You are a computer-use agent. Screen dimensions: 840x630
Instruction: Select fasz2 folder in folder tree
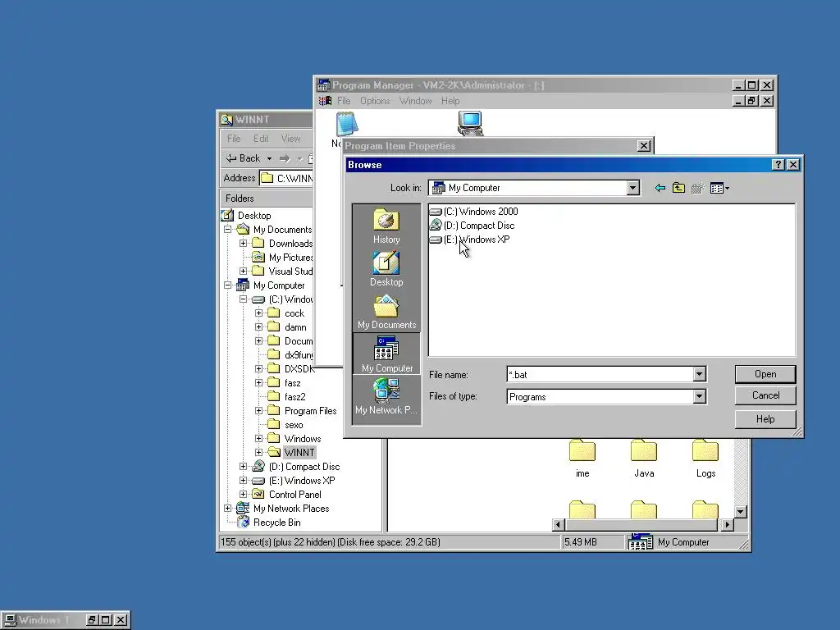click(294, 396)
